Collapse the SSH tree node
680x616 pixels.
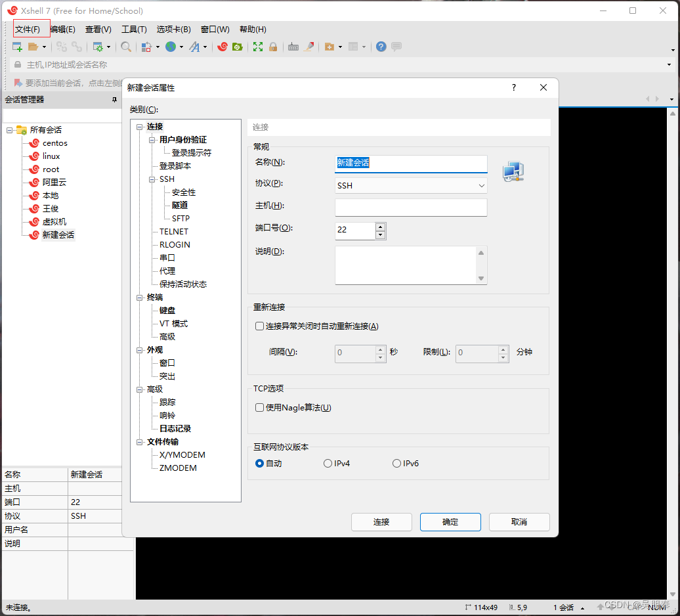(152, 179)
